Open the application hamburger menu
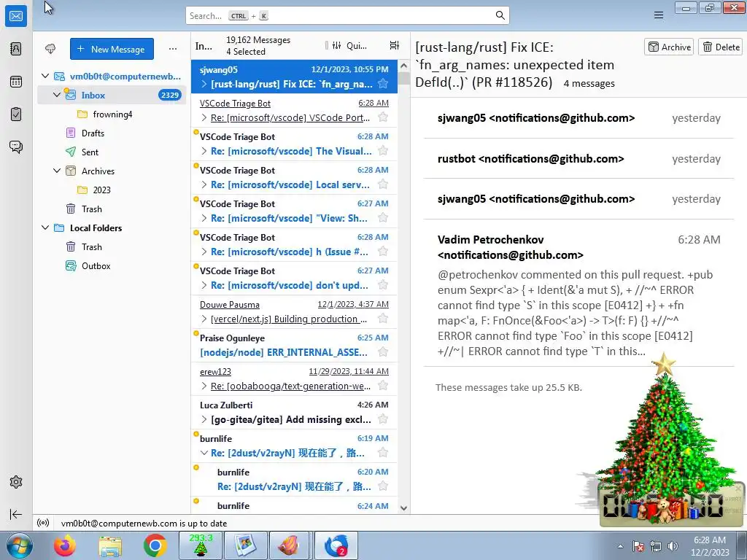 pos(659,16)
